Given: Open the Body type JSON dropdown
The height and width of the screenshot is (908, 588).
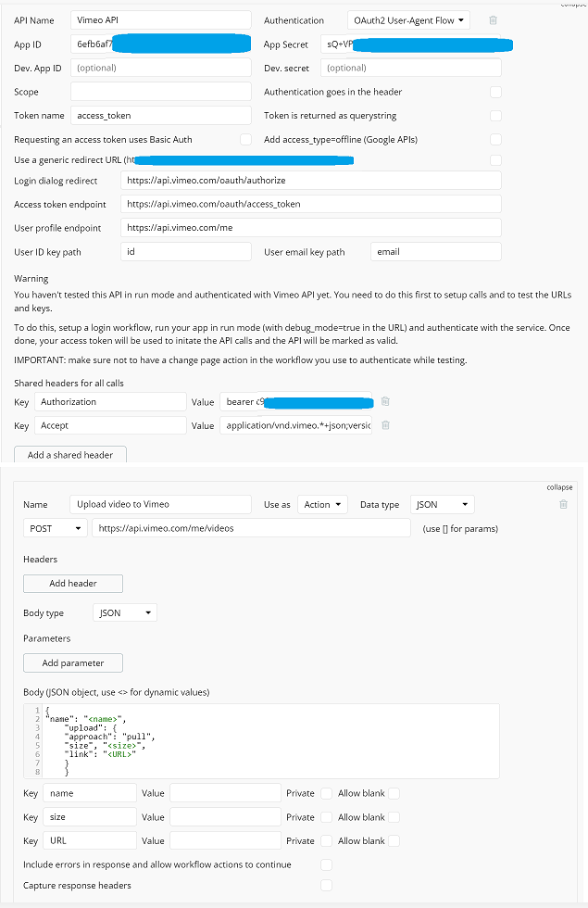Looking at the screenshot, I should (125, 612).
